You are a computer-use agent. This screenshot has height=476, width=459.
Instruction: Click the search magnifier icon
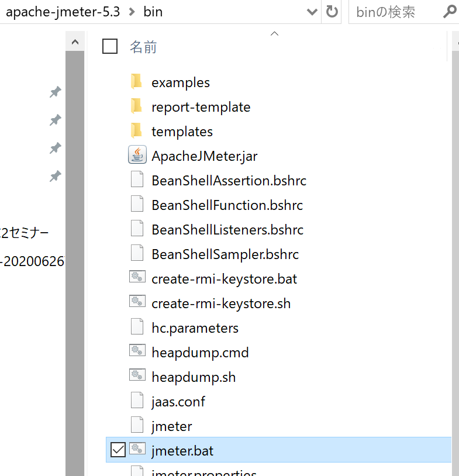(x=450, y=12)
